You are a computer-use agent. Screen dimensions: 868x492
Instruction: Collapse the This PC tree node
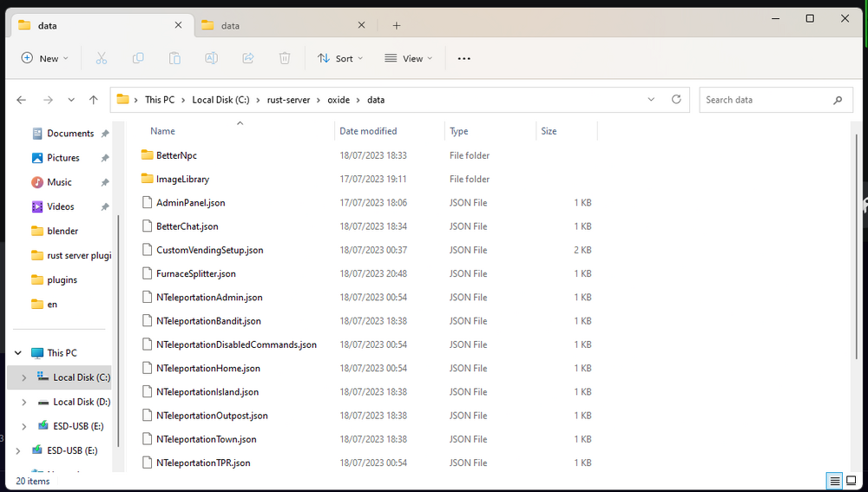(x=18, y=353)
